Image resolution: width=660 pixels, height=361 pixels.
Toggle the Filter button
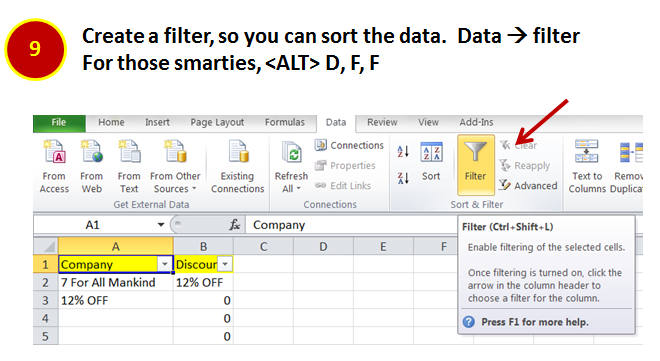click(476, 165)
